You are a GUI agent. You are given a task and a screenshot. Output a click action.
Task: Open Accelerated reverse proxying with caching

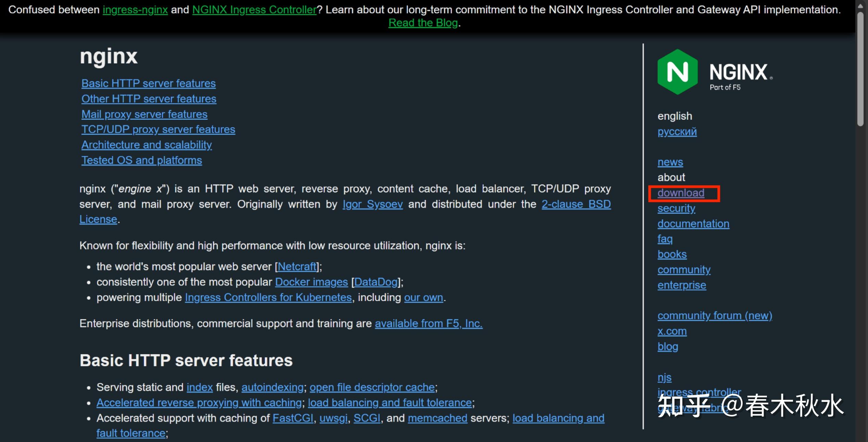pyautogui.click(x=199, y=403)
